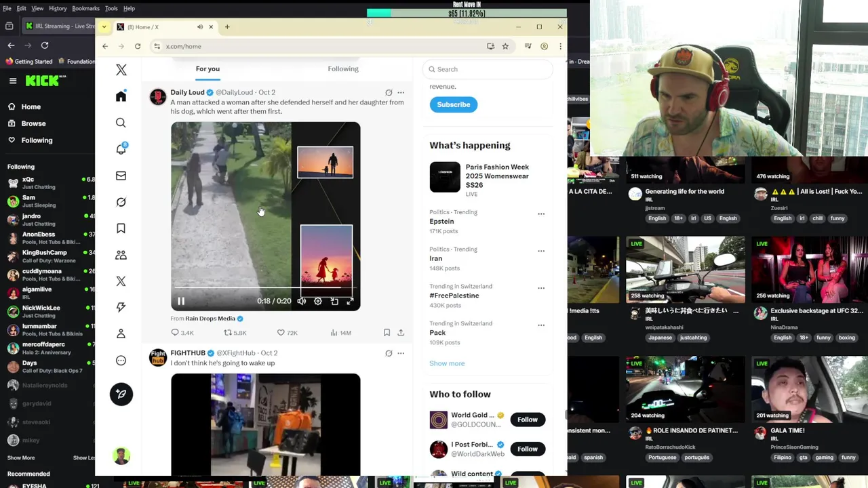Bookmark the Daily Loud post

387,333
